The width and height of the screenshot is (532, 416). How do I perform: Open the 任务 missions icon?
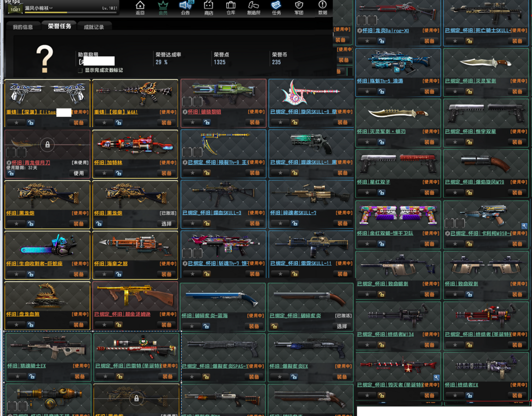[276, 7]
